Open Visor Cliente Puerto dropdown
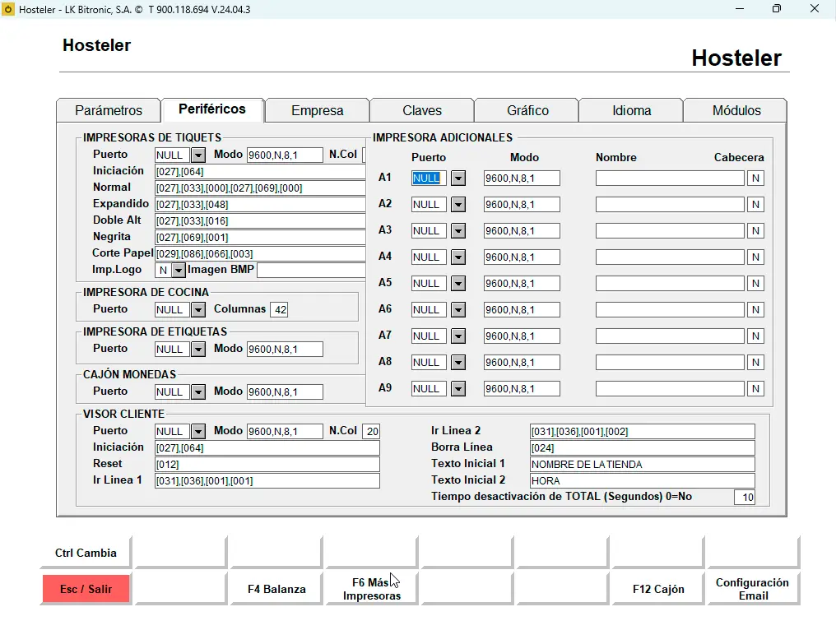This screenshot has height=644, width=836. [x=198, y=431]
